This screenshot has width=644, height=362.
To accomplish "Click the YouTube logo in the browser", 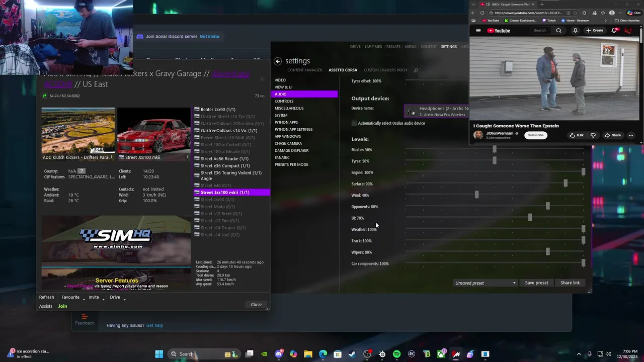I will 499,31.
